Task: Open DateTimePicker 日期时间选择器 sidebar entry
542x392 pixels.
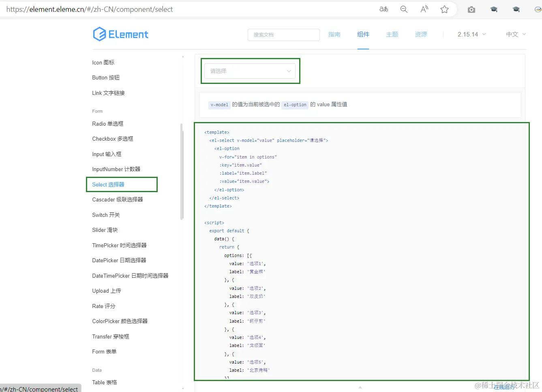Action: tap(130, 276)
